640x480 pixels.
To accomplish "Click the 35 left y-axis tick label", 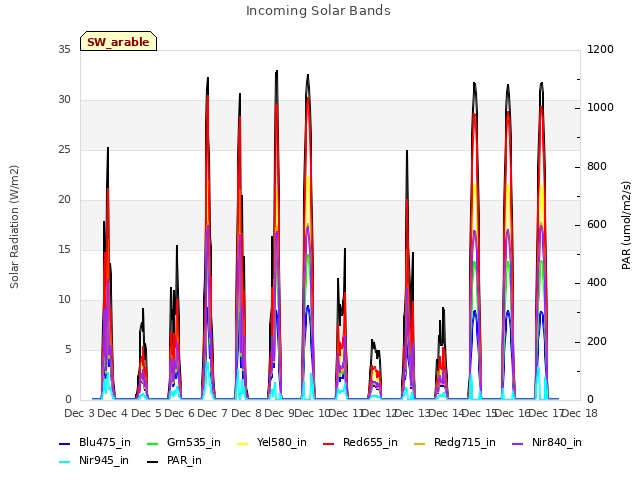I will [64, 49].
